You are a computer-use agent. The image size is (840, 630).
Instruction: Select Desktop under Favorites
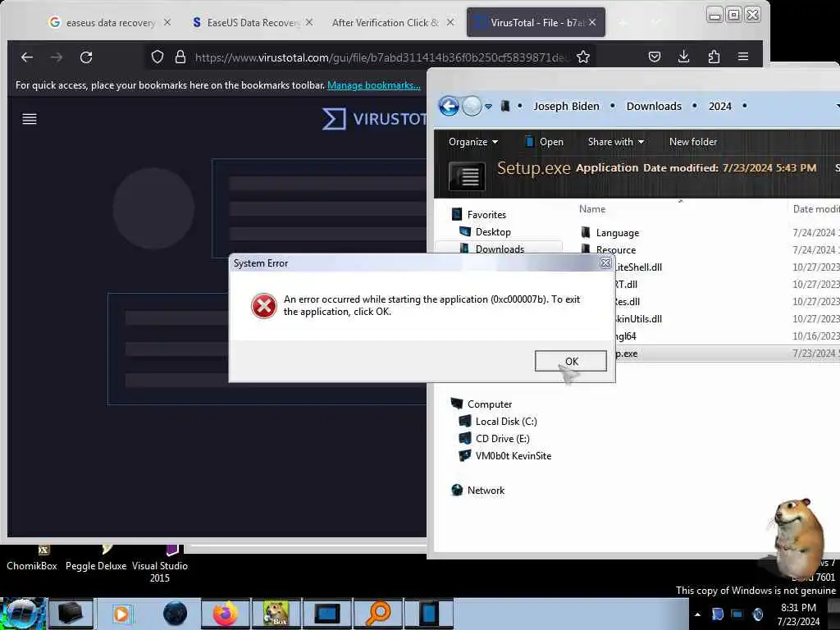tap(493, 232)
